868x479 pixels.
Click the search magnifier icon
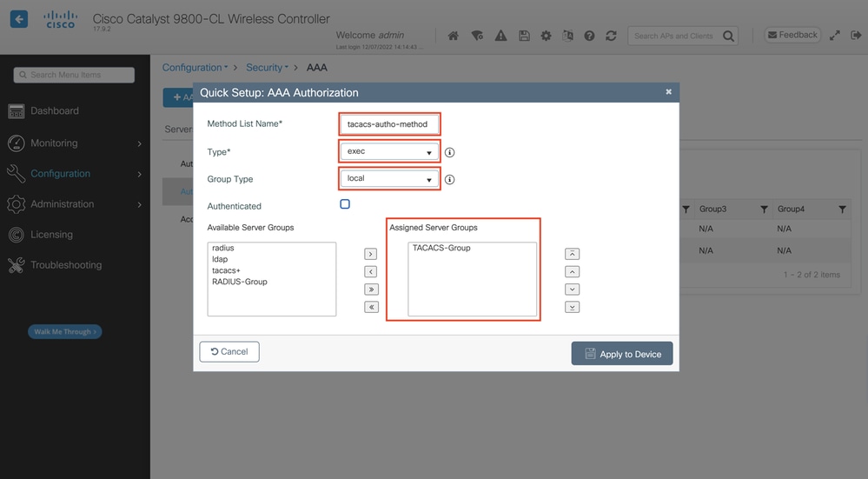(728, 36)
